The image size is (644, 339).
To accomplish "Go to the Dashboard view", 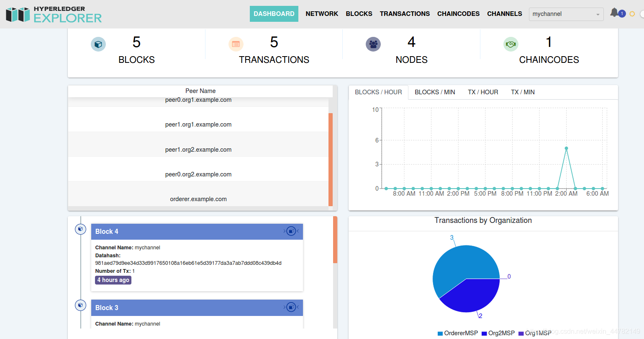I will (274, 14).
